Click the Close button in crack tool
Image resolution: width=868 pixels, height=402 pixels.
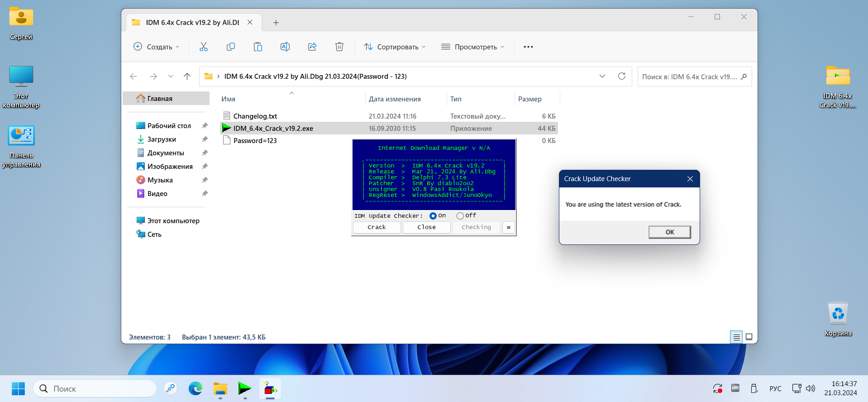(426, 227)
